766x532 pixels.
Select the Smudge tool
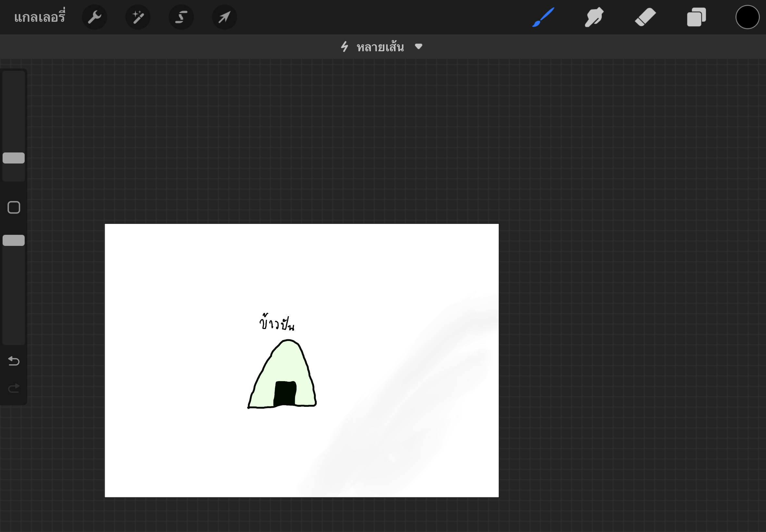(x=594, y=17)
